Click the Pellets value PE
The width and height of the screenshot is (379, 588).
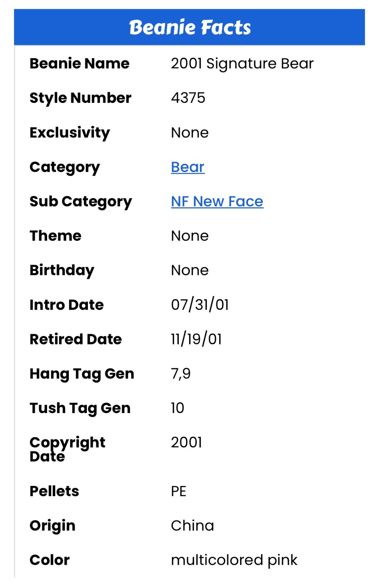(179, 491)
